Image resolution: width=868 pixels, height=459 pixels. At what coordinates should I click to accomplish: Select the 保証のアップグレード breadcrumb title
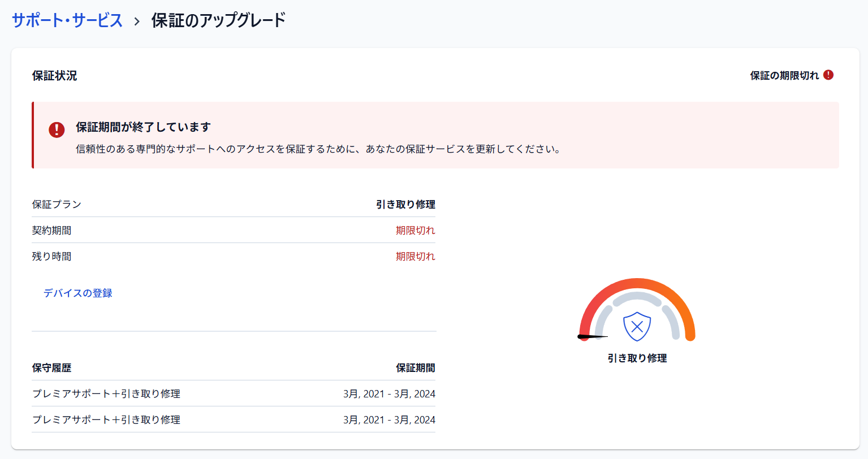click(x=218, y=20)
